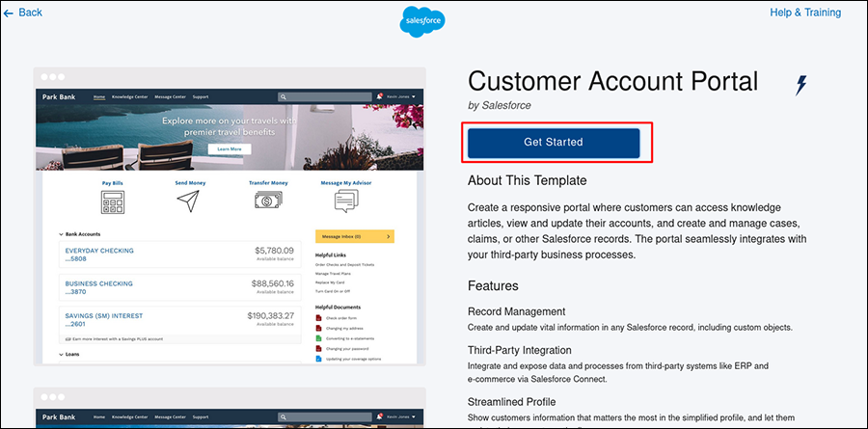
Task: Click the arrow on Message Inbox
Action: pyautogui.click(x=388, y=236)
